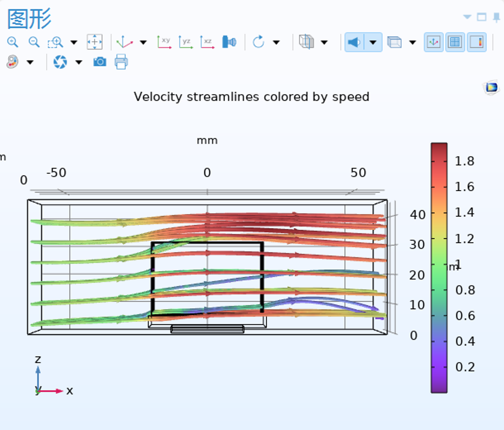Open the transparency box dropdown arrow
The height and width of the screenshot is (430, 504).
412,42
